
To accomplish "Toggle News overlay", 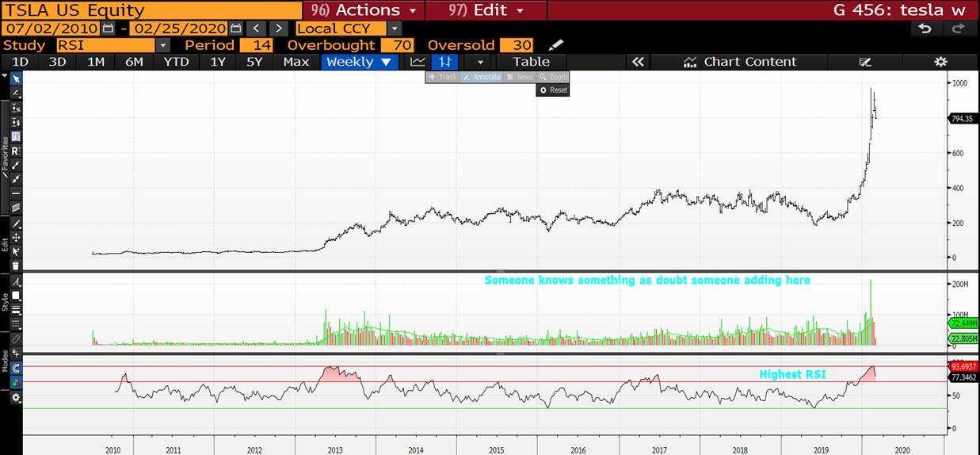I will 521,77.
